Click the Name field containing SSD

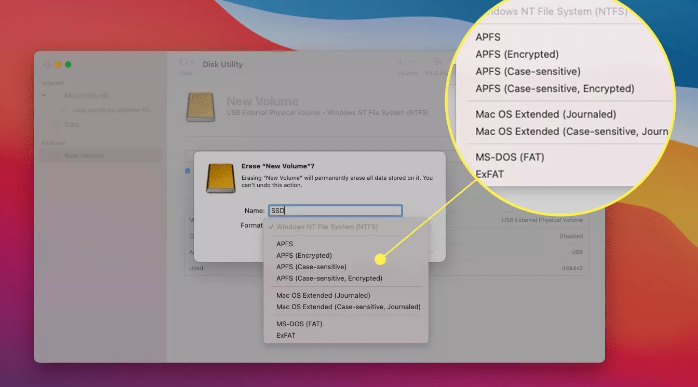pyautogui.click(x=335, y=211)
